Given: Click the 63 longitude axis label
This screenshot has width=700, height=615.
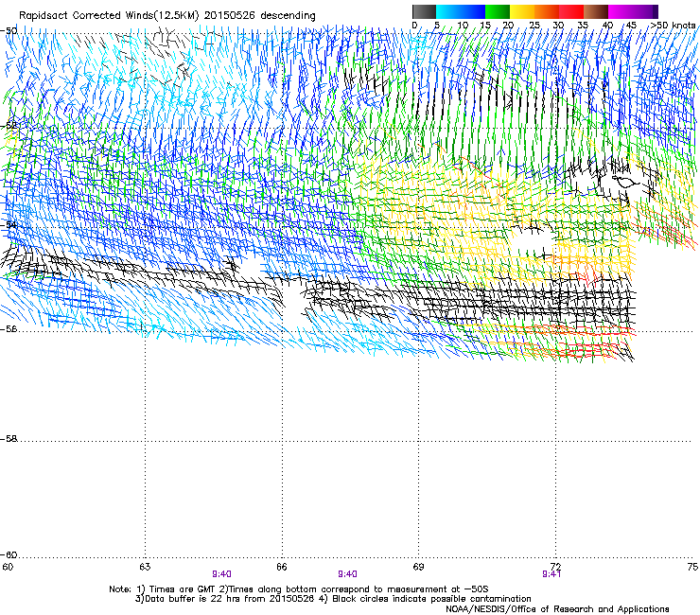Looking at the screenshot, I should pos(145,567).
